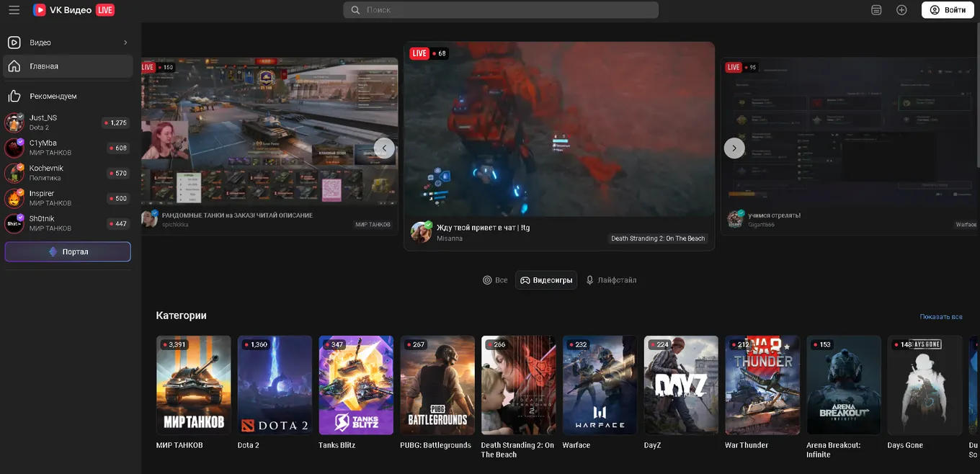Open Видео sidebar item
This screenshot has width=980, height=474.
click(68, 43)
